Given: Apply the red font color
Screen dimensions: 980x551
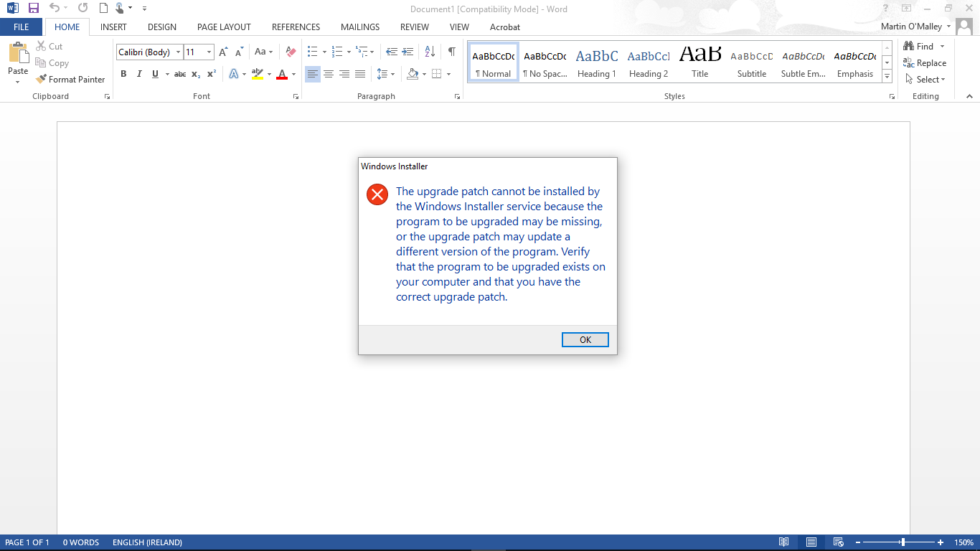Looking at the screenshot, I should pos(282,74).
